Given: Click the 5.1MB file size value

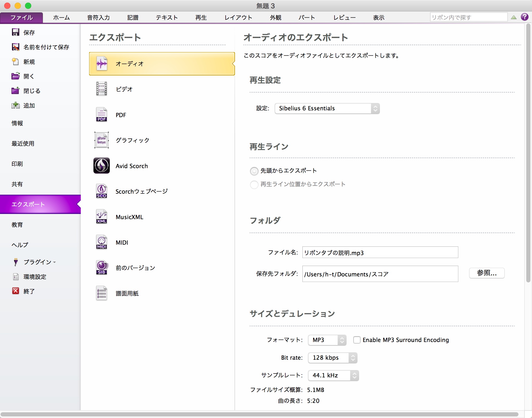Looking at the screenshot, I should point(316,390).
